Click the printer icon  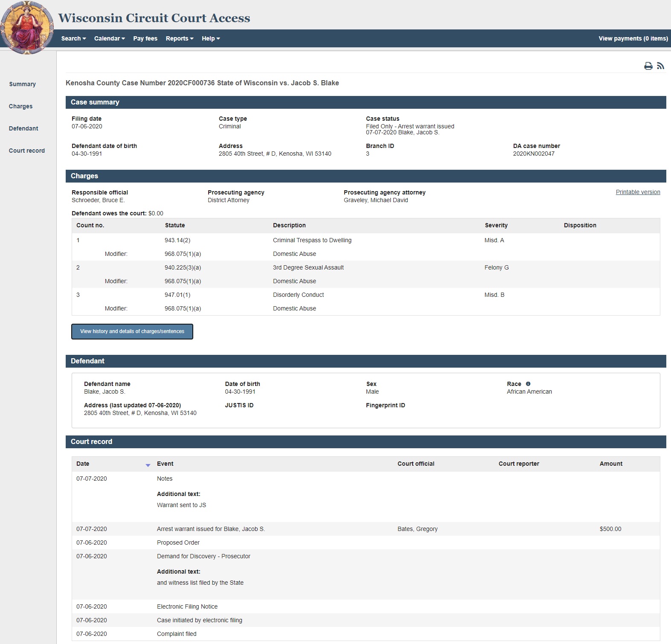tap(648, 66)
